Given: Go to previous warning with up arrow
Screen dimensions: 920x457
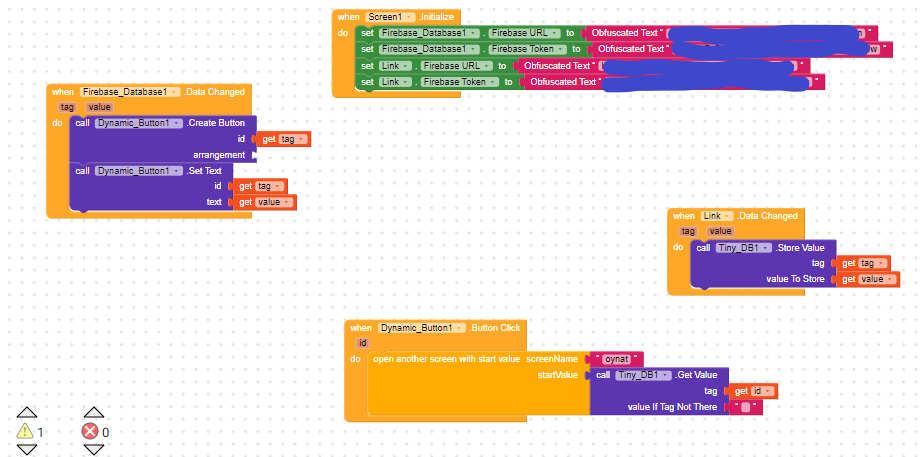Looking at the screenshot, I should coord(26,412).
